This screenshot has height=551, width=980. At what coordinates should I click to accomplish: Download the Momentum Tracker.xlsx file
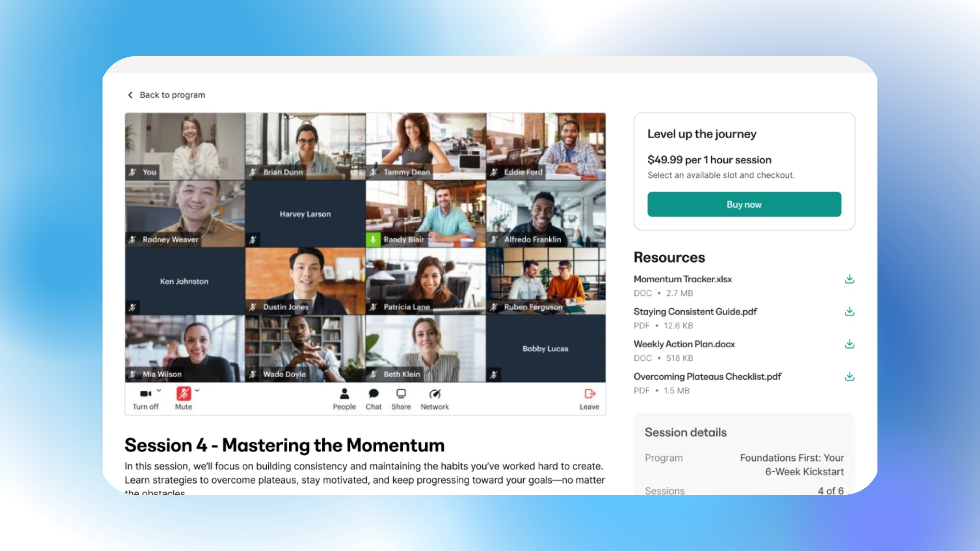(x=849, y=279)
